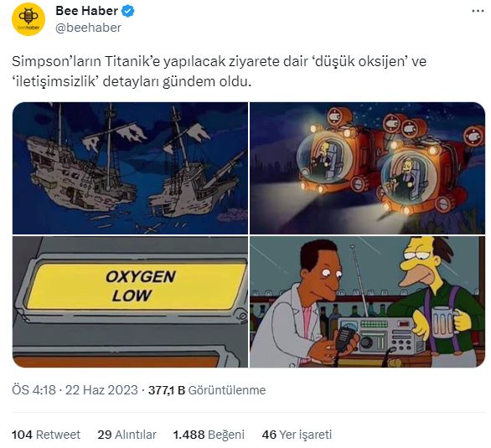Click the tweet text about Simpson'ların Titanik

[x=220, y=71]
